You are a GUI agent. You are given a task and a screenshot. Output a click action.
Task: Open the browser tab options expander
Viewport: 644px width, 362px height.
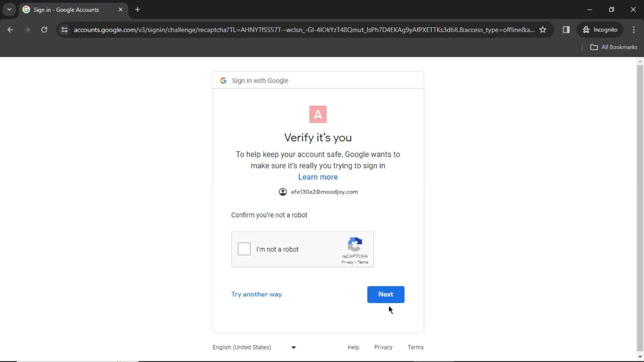coord(9,9)
